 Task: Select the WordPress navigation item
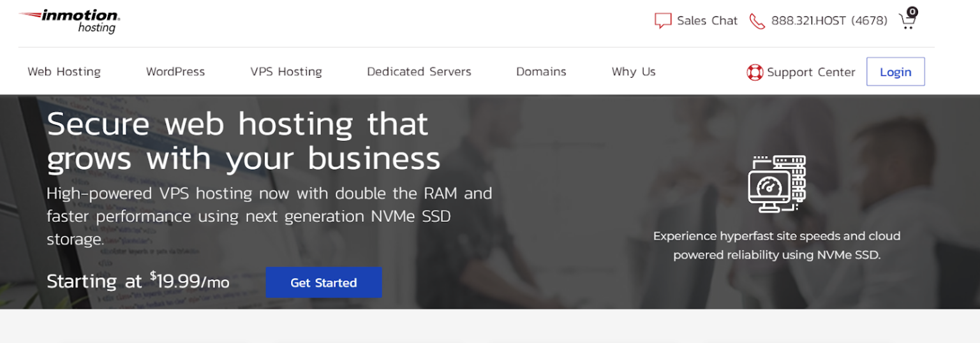coord(175,71)
